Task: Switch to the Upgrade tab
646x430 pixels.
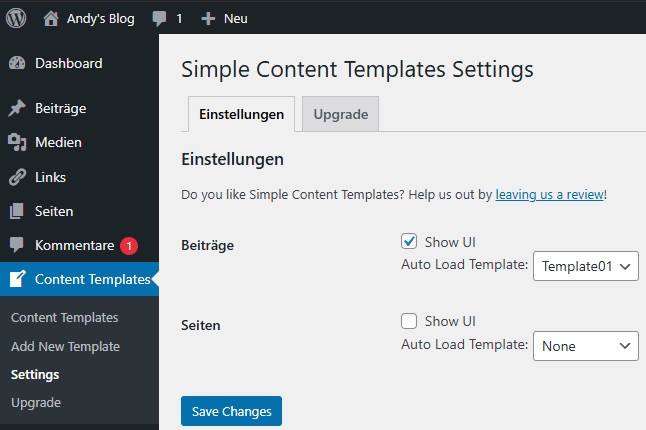Action: point(340,115)
